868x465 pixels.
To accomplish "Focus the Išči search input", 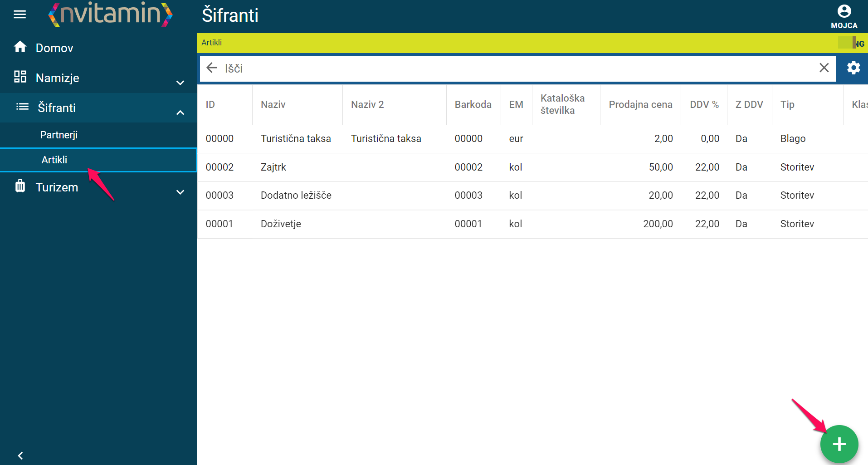I will click(x=517, y=69).
